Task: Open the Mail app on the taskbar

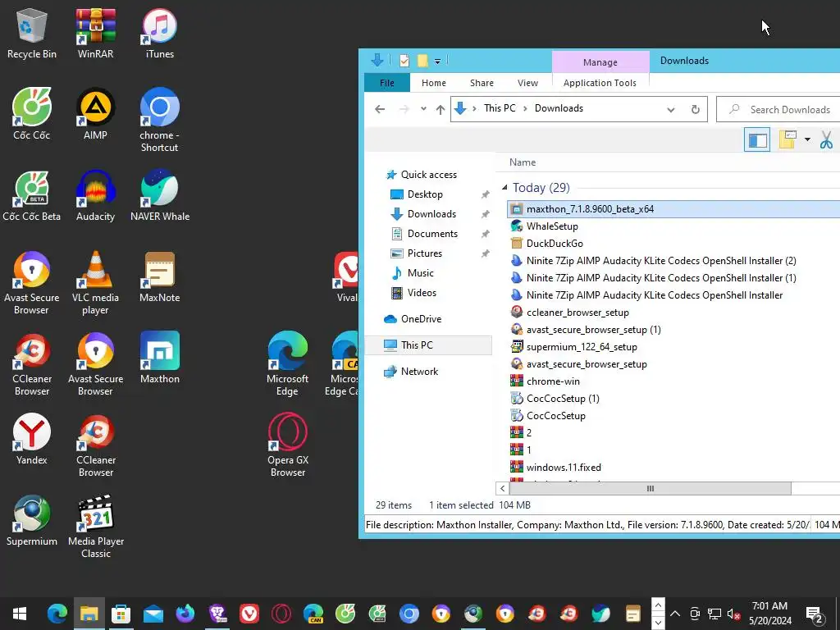Action: pyautogui.click(x=153, y=614)
